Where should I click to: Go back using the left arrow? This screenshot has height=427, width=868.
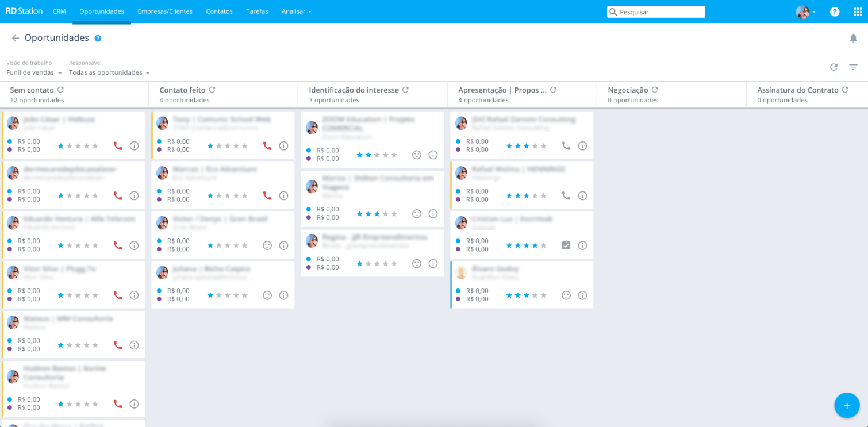(16, 38)
